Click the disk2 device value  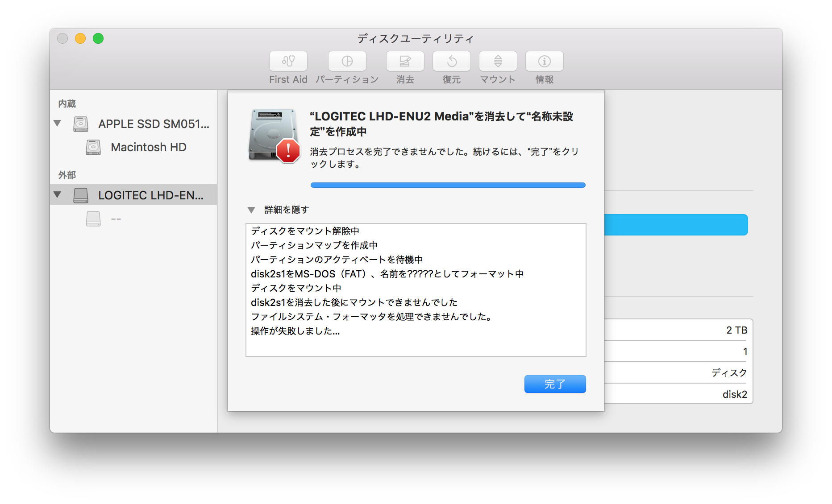click(735, 394)
